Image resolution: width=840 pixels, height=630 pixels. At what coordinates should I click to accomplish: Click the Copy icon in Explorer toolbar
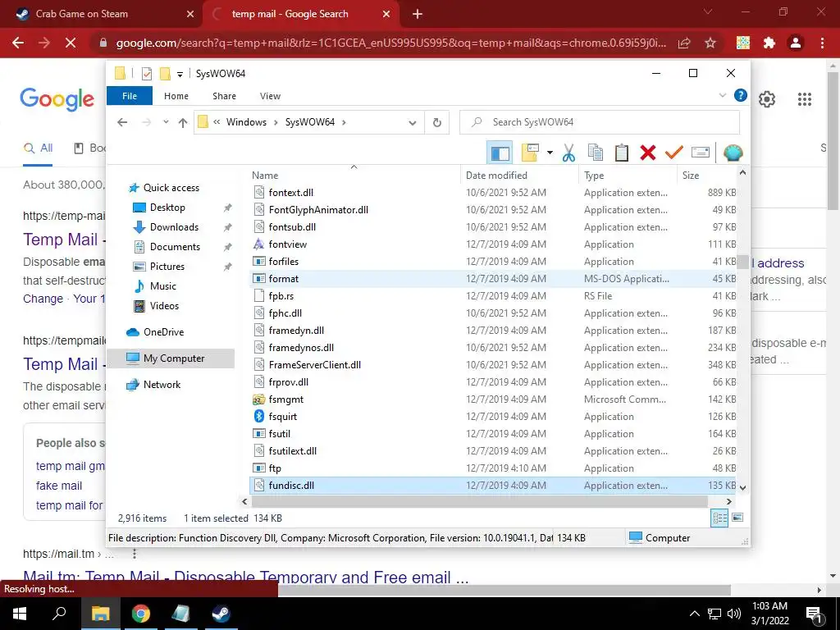coord(596,153)
